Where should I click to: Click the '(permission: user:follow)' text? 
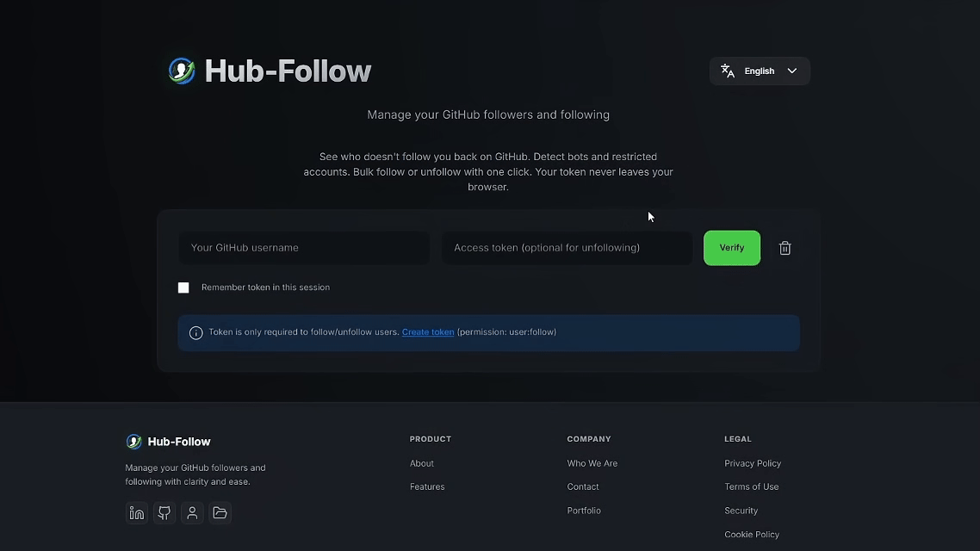click(507, 331)
